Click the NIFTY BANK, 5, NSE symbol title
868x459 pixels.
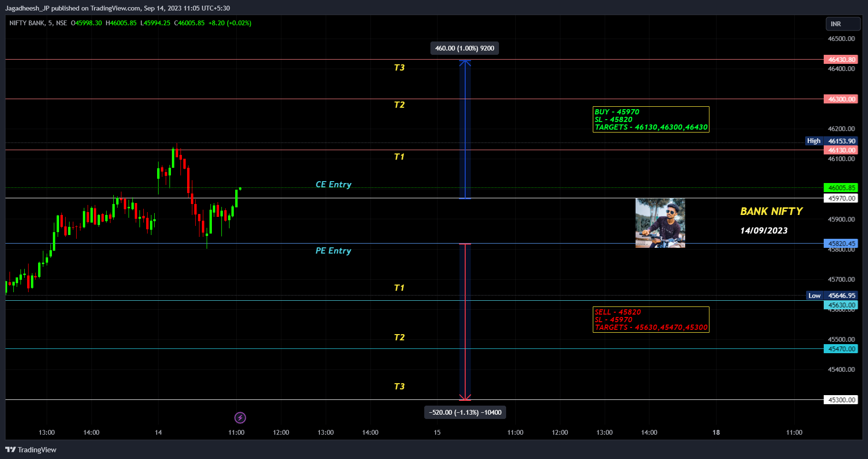tap(38, 23)
